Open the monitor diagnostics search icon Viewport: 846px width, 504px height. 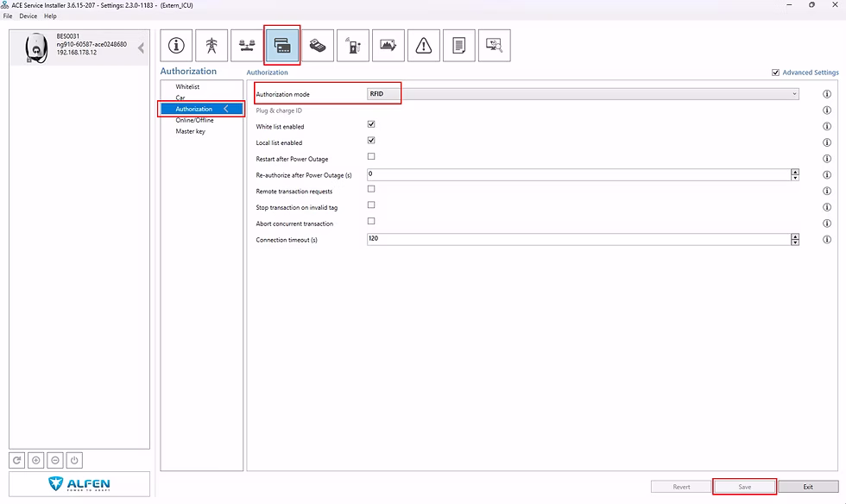[x=494, y=46]
